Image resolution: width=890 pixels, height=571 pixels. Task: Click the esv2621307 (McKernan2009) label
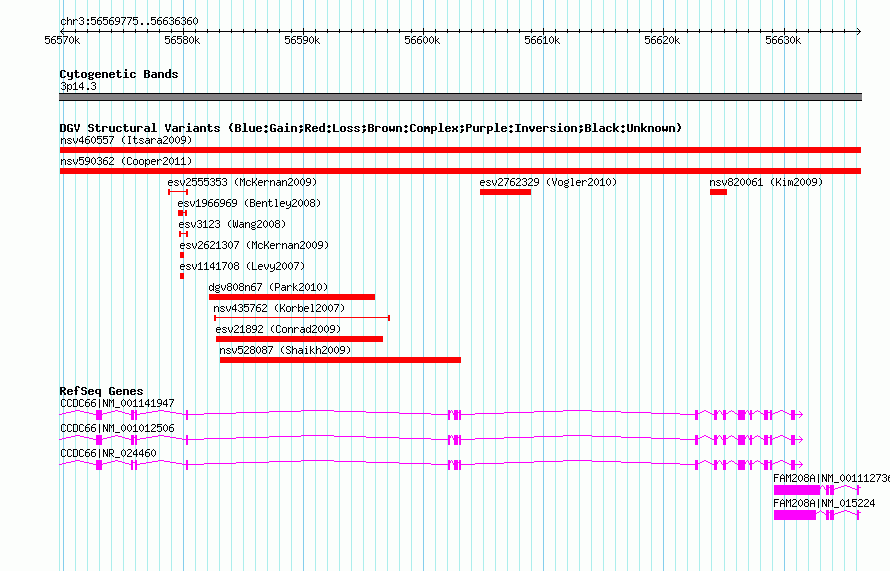254,245
